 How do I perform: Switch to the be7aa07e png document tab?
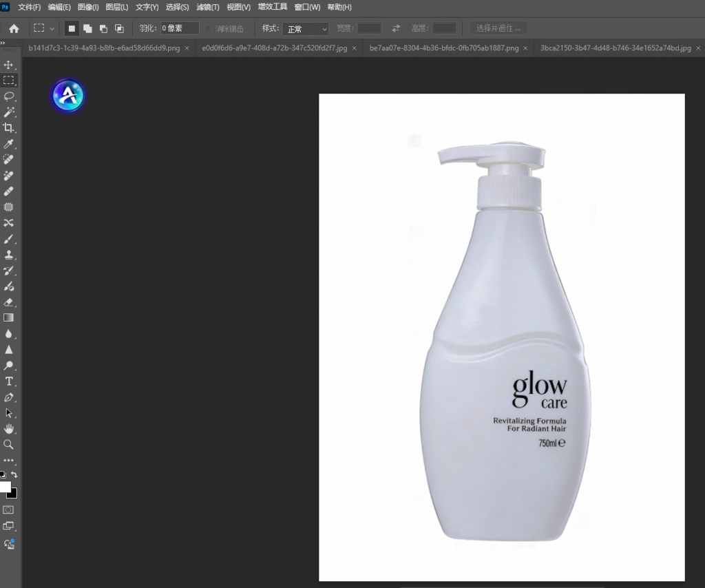click(x=443, y=48)
